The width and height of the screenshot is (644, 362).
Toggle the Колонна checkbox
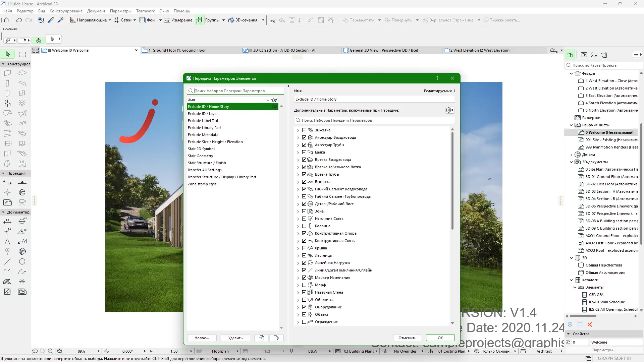(304, 226)
